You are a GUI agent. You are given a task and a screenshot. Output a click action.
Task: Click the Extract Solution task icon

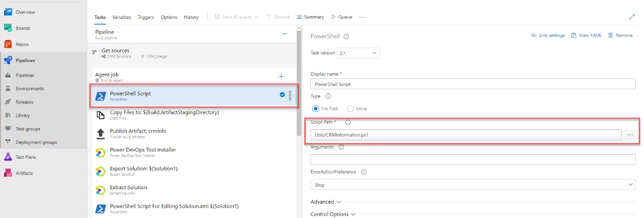101,190
